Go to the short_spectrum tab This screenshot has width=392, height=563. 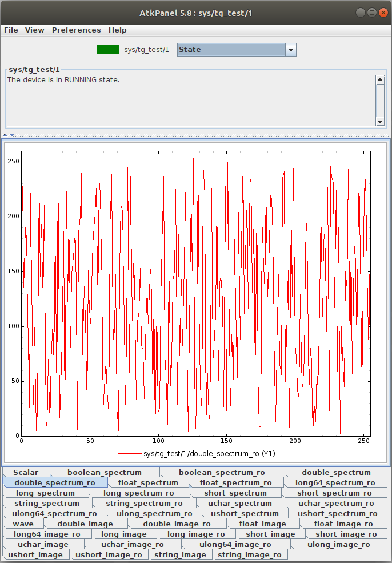tap(235, 493)
